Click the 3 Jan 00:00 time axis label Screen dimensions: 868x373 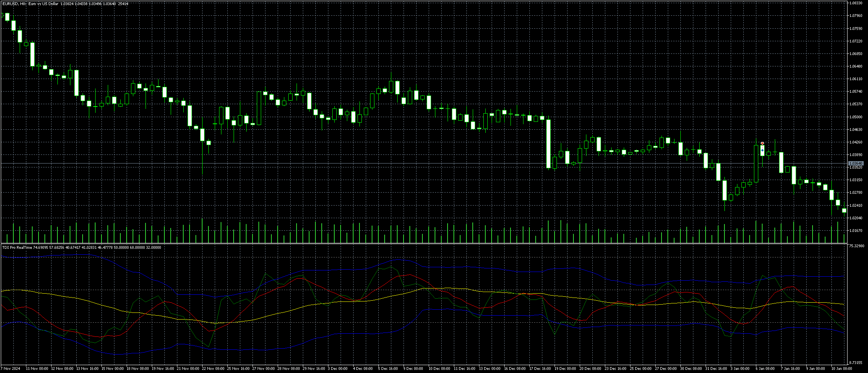[741, 369]
